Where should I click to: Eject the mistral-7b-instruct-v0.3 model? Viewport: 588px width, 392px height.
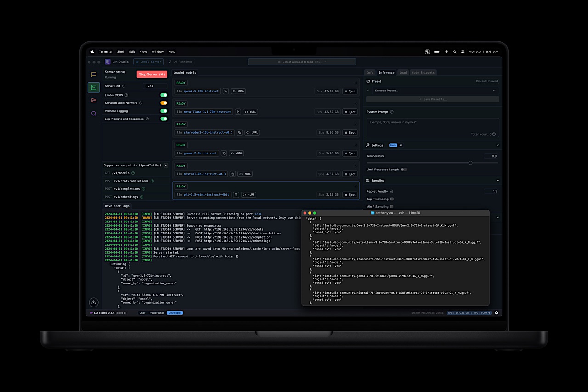(350, 174)
